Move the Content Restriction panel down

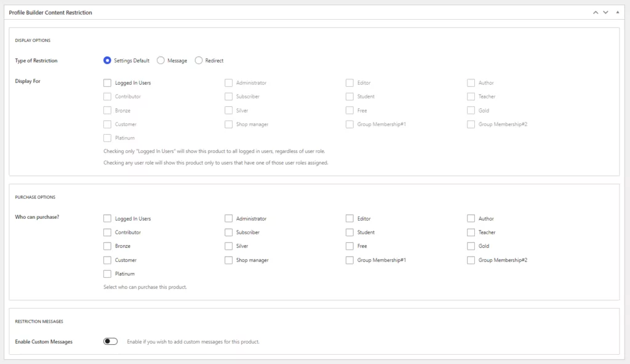point(605,12)
